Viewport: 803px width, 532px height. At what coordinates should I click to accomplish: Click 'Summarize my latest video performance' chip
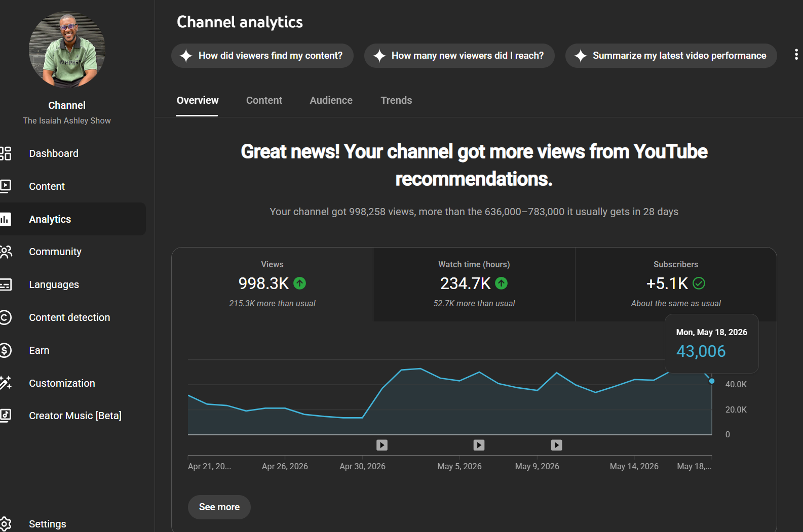pos(671,56)
